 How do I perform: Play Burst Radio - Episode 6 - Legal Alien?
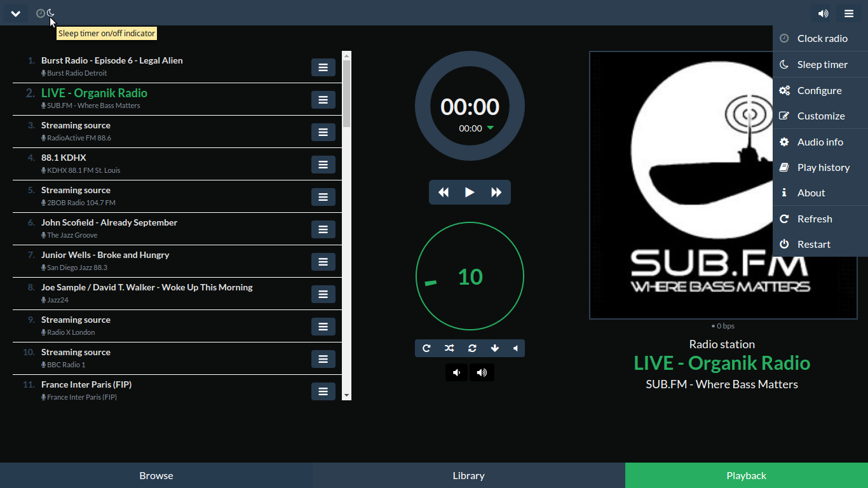112,60
